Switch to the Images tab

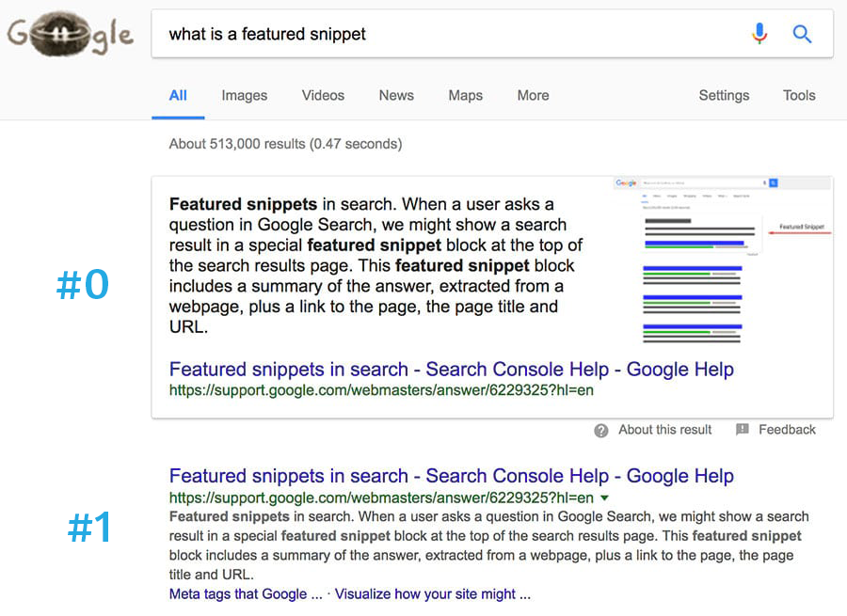click(x=244, y=96)
